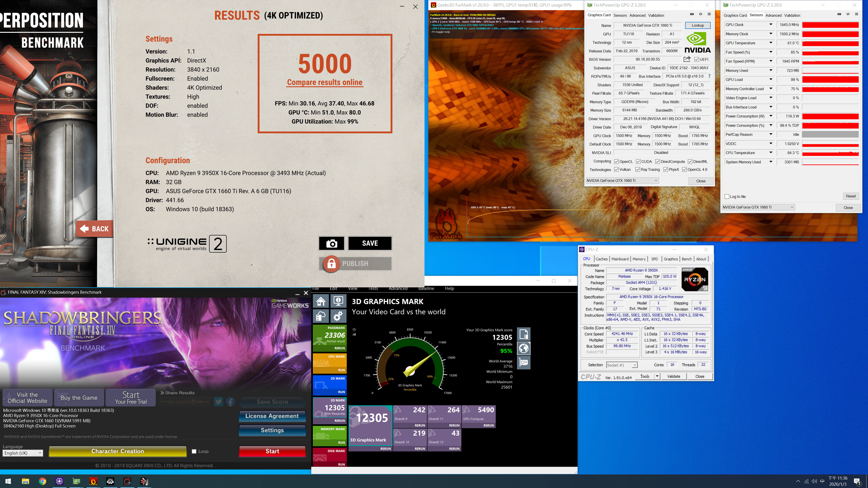The width and height of the screenshot is (868, 488).
Task: Click Lookup button in GPU-Z
Action: [698, 25]
